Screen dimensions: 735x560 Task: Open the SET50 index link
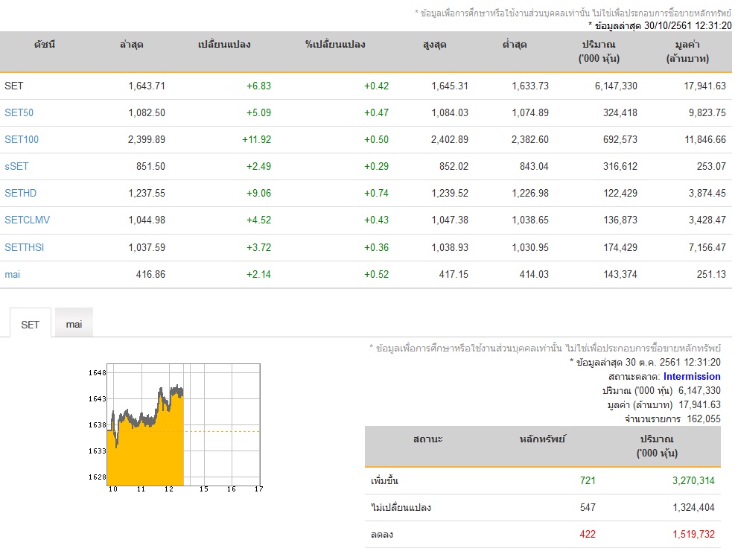[19, 112]
